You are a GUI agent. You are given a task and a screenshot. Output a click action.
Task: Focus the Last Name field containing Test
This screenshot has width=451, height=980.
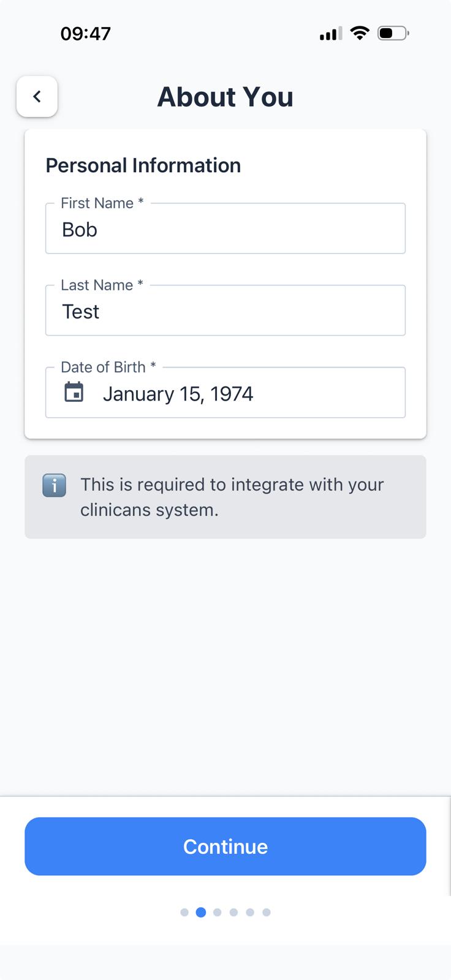tap(225, 311)
